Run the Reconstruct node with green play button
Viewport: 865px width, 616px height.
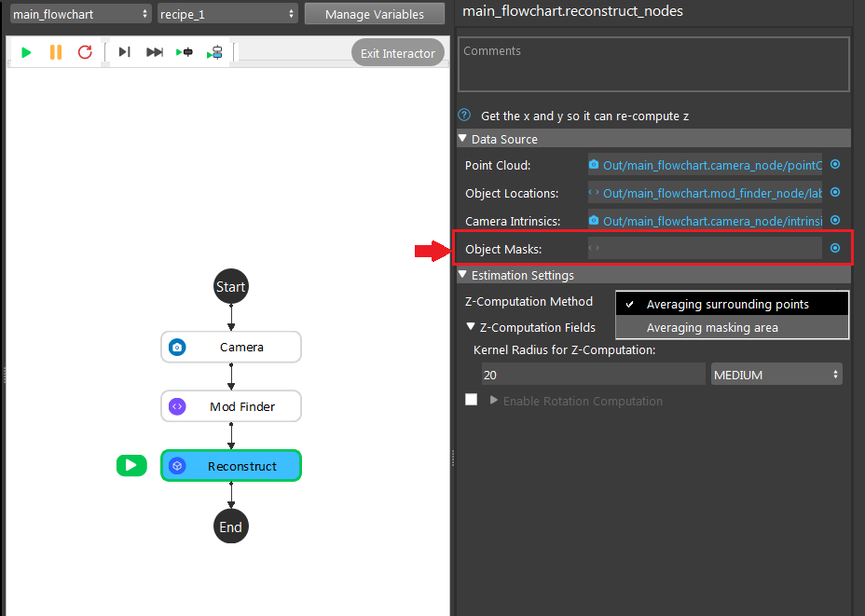point(131,465)
